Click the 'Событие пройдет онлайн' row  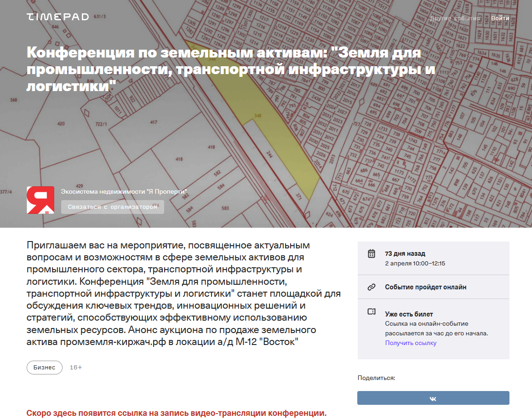pos(425,287)
